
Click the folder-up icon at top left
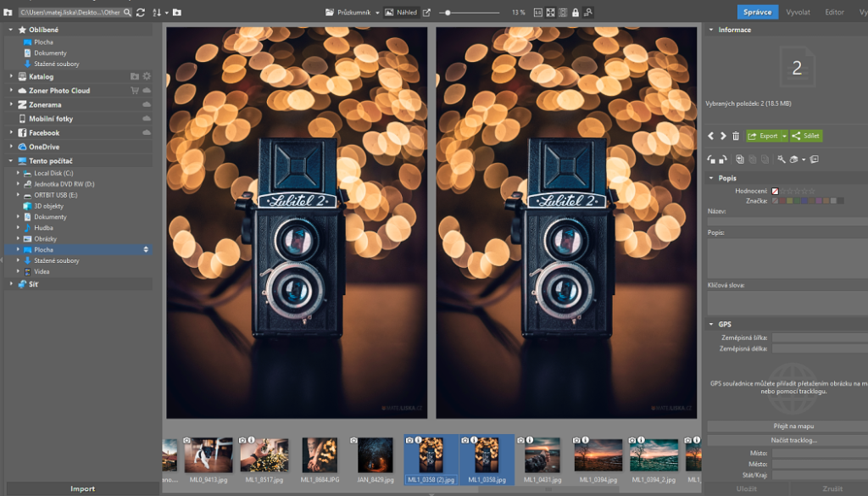pos(8,12)
